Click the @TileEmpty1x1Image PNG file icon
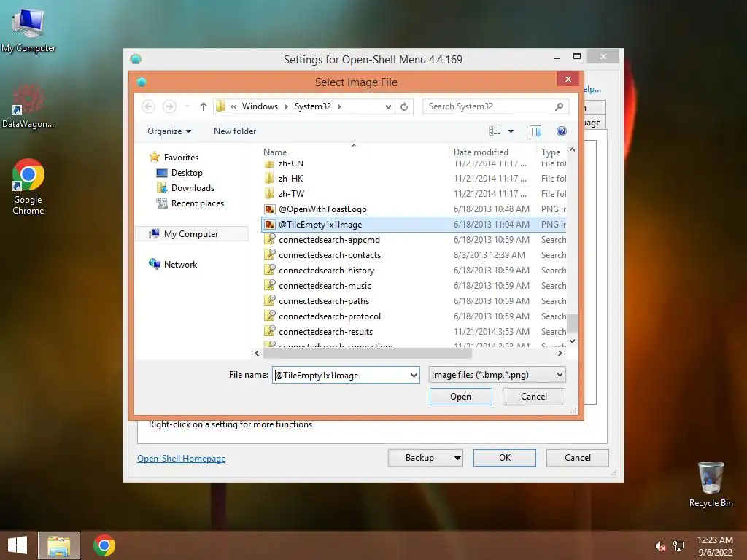The image size is (747, 560). tap(270, 225)
